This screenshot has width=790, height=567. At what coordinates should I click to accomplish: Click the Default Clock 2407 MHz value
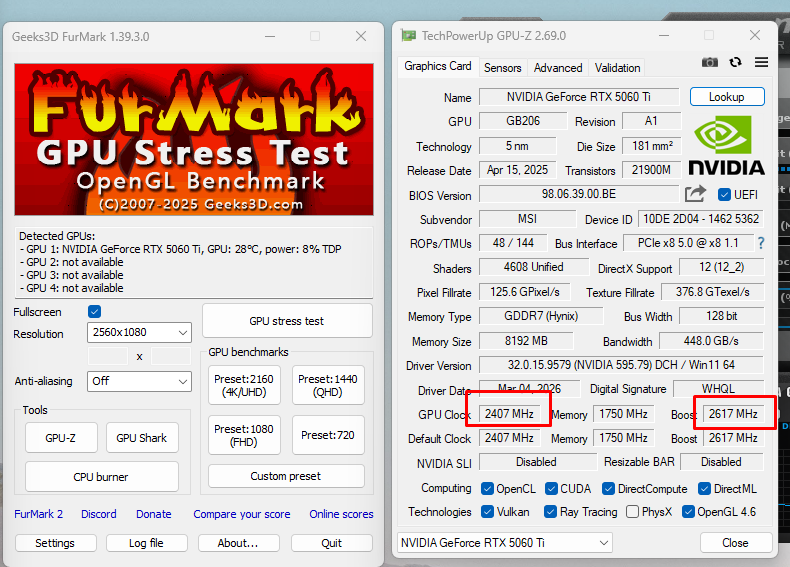(x=509, y=438)
